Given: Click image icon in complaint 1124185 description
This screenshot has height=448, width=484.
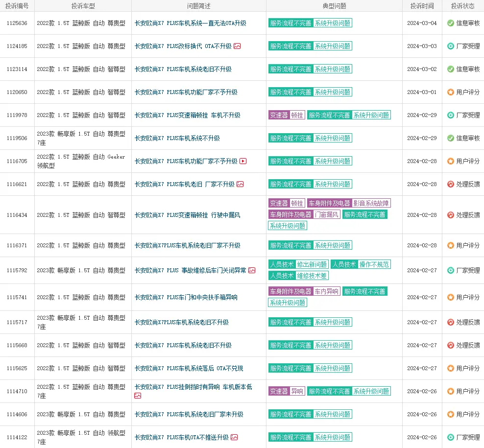Looking at the screenshot, I should [237, 47].
